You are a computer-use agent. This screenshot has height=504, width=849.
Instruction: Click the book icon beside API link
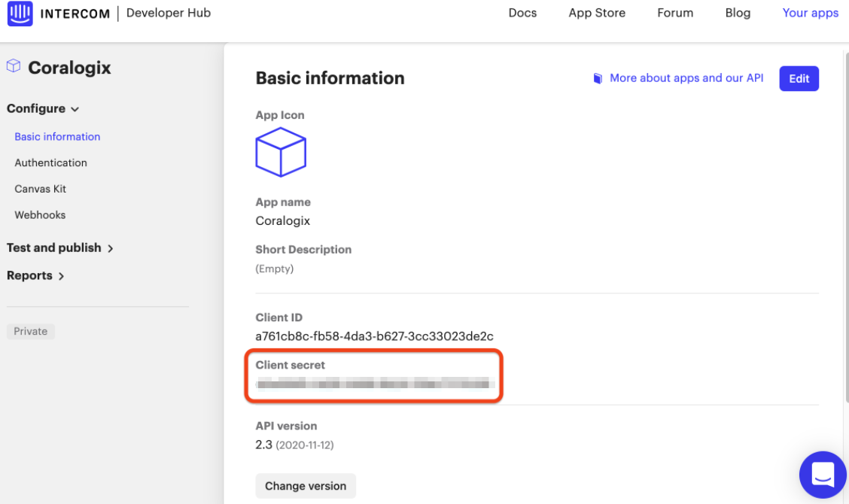coord(598,78)
